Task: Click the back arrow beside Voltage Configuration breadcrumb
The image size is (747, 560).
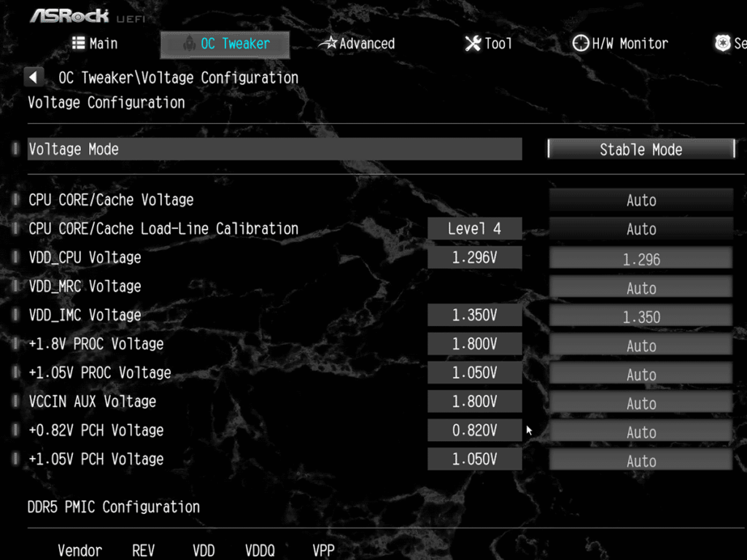Action: pyautogui.click(x=34, y=77)
